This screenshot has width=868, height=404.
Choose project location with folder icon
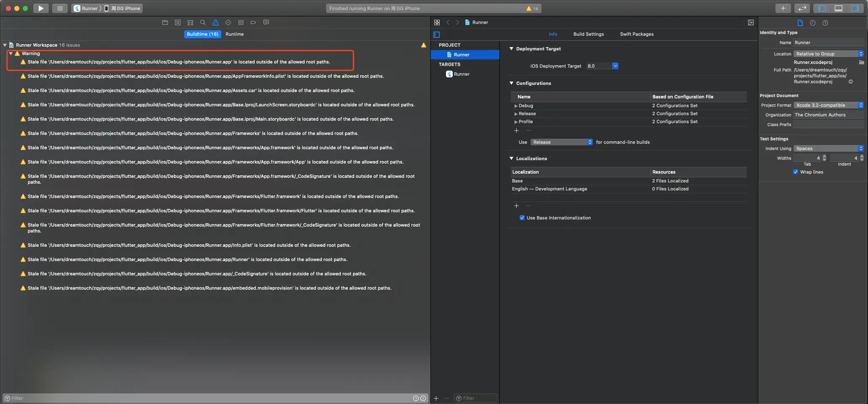click(x=861, y=62)
